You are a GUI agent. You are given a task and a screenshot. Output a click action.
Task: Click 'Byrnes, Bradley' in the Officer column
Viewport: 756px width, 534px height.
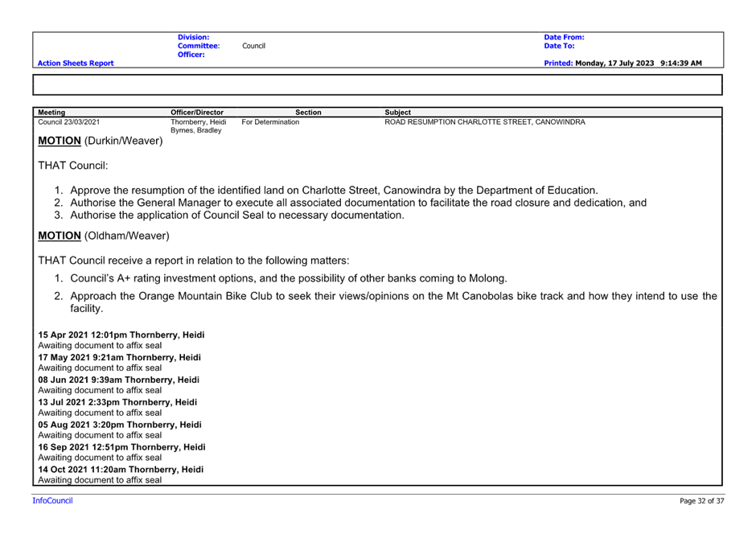tap(196, 130)
